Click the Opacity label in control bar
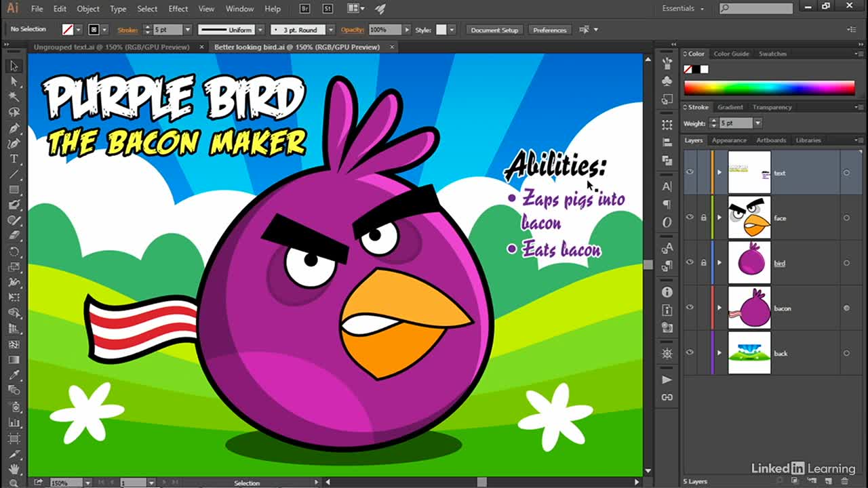 tap(353, 30)
